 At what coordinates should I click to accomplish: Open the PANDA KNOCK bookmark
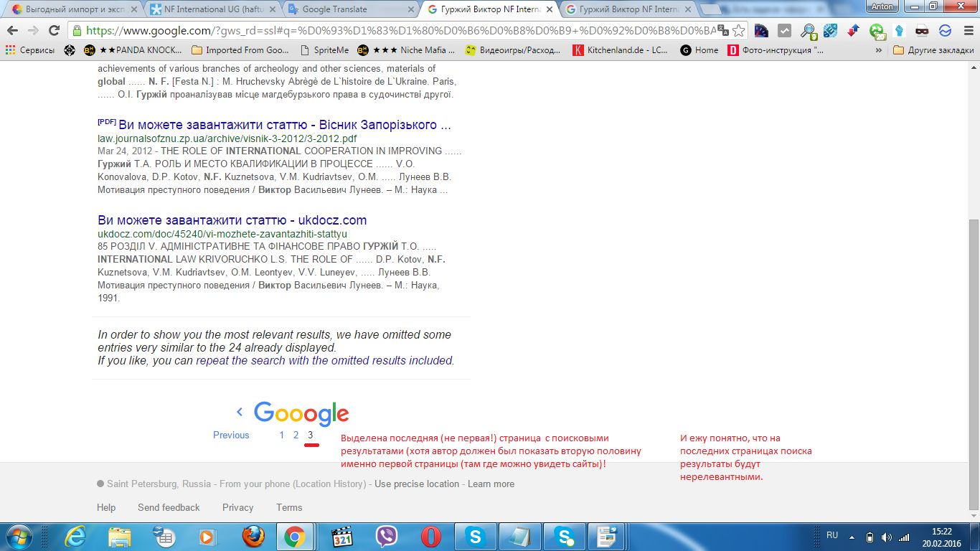132,50
